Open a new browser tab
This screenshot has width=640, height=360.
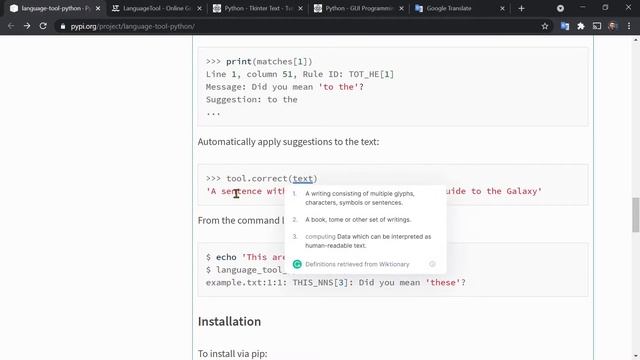tap(521, 8)
